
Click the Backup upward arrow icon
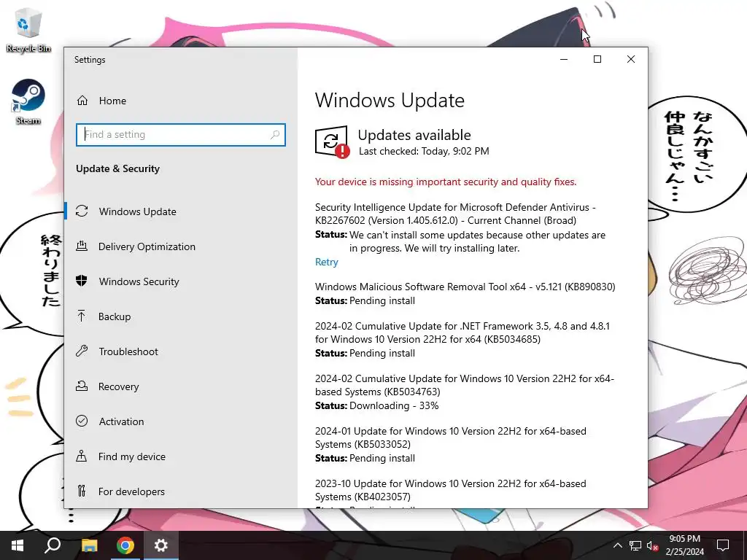pos(82,316)
